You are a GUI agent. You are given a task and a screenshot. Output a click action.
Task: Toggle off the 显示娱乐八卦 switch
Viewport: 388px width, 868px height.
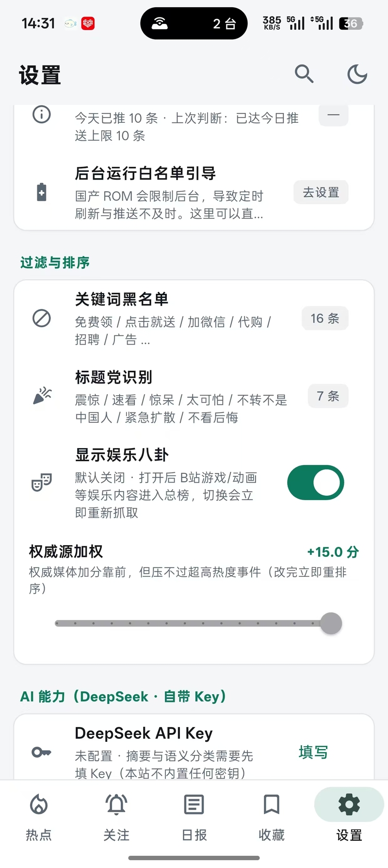(x=316, y=483)
